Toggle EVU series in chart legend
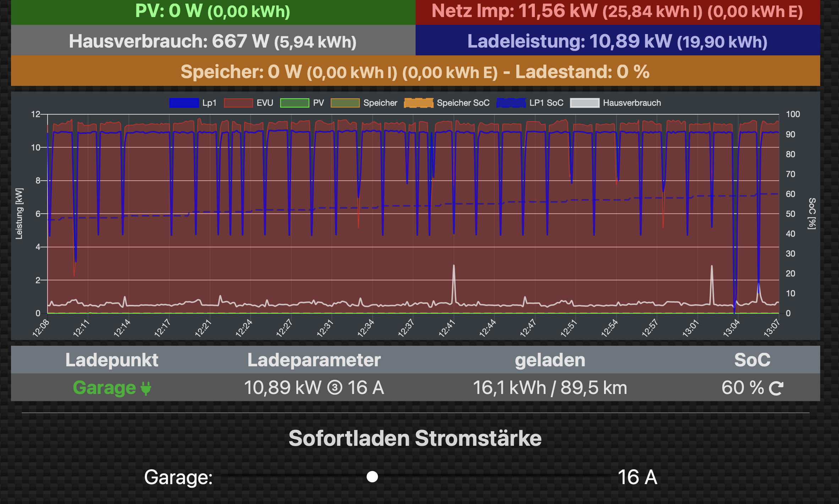The width and height of the screenshot is (839, 504). click(238, 103)
